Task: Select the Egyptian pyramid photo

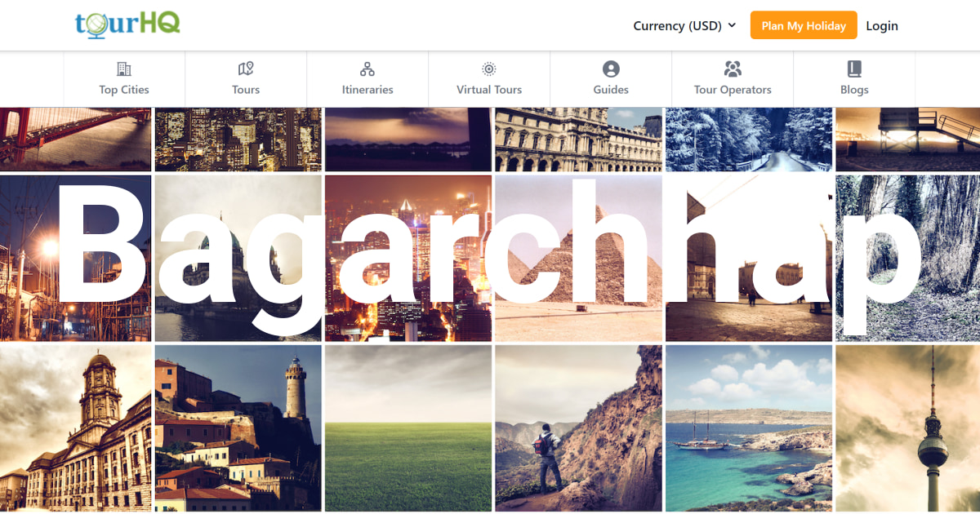Action: 578,258
